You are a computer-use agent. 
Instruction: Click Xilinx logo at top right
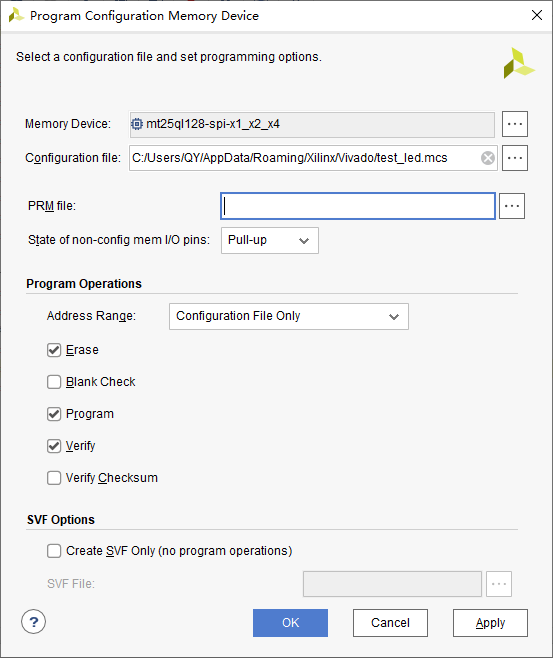point(519,63)
